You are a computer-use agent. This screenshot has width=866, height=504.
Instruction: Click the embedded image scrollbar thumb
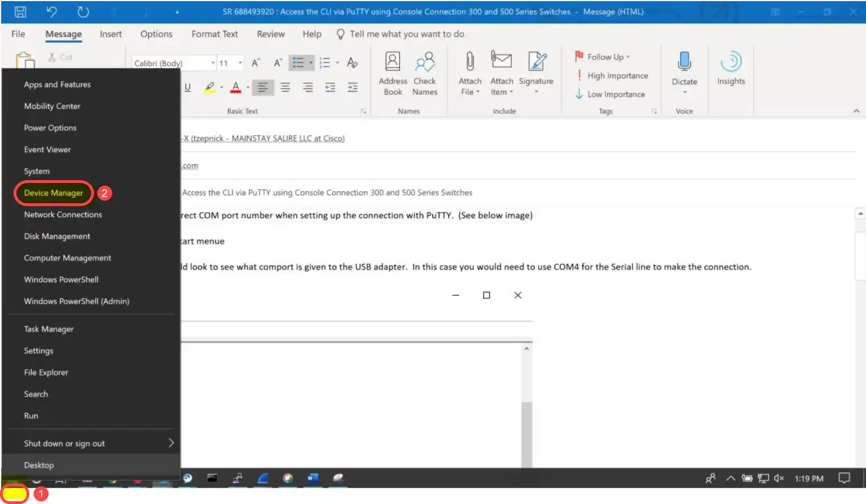[526, 434]
